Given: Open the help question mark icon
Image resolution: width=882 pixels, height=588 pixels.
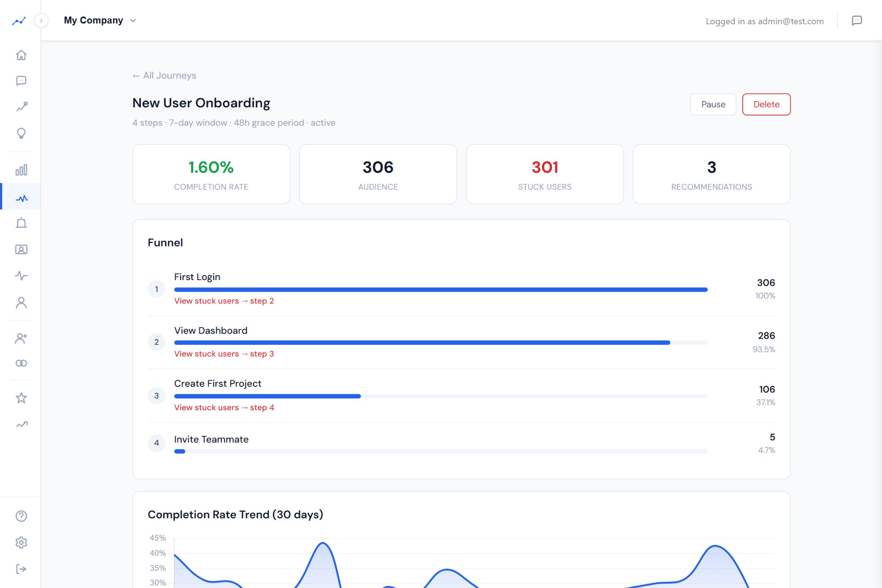Looking at the screenshot, I should [x=21, y=516].
